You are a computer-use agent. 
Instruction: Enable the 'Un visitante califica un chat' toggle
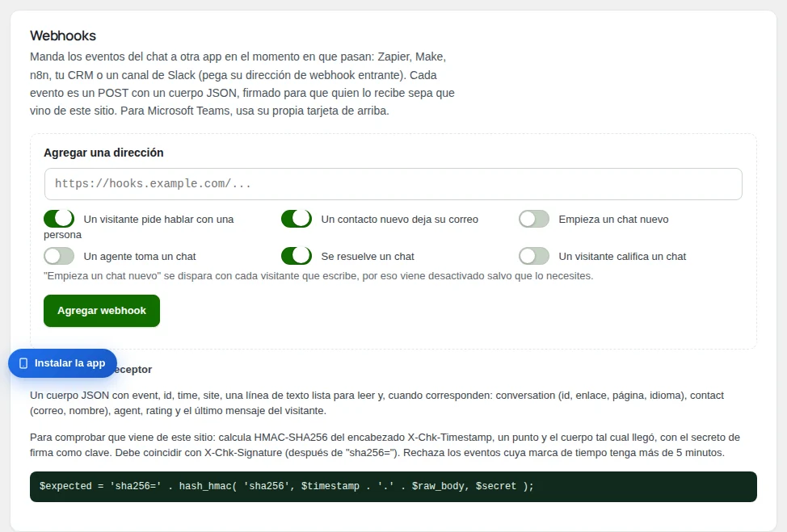tap(534, 256)
